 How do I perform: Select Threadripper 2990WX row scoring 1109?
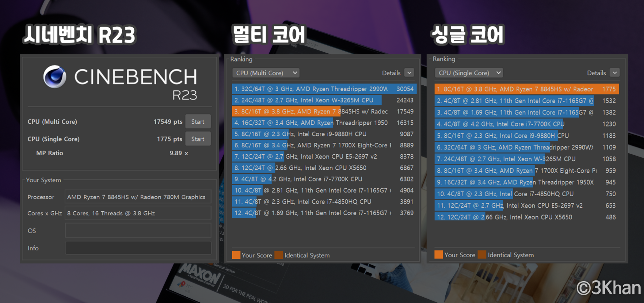pos(527,147)
